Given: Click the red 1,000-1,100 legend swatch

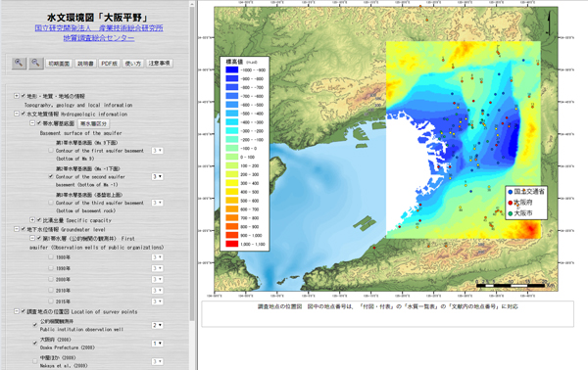Looking at the screenshot, I should [231, 244].
